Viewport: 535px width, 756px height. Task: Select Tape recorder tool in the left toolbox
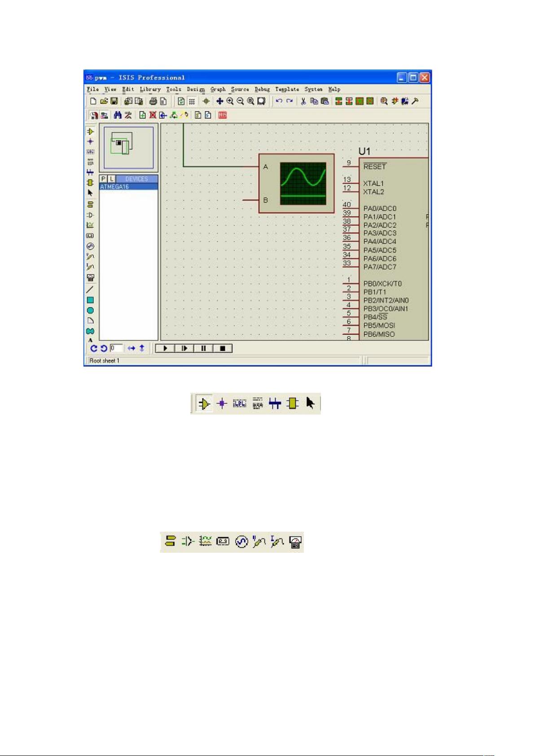pos(90,236)
